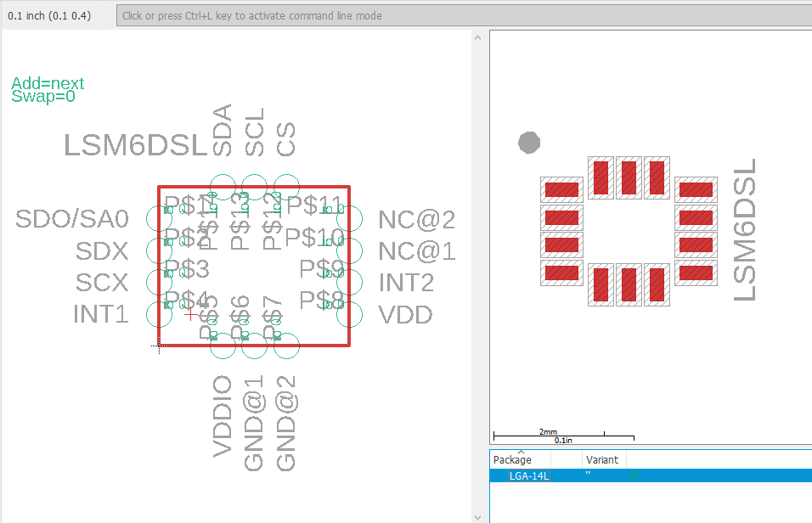Click the 2mm scale bar label
The image size is (812, 523).
coord(548,431)
